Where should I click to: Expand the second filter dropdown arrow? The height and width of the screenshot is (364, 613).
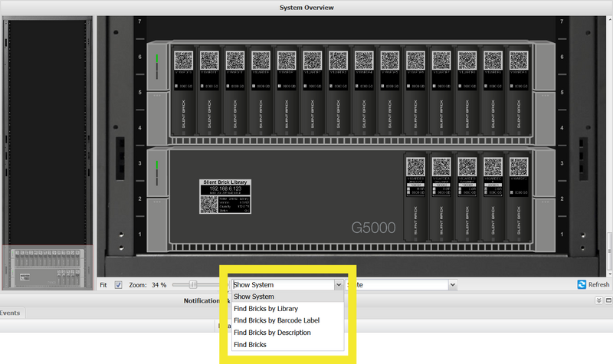pyautogui.click(x=453, y=284)
